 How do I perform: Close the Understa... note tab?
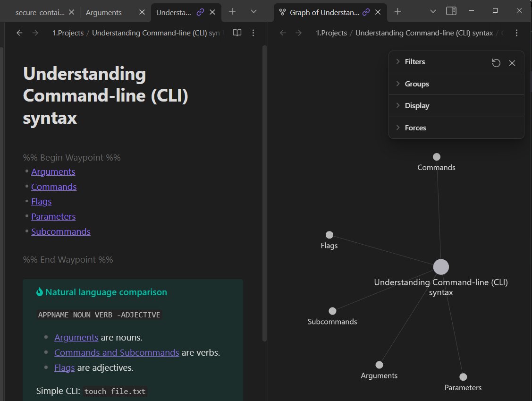click(x=212, y=12)
